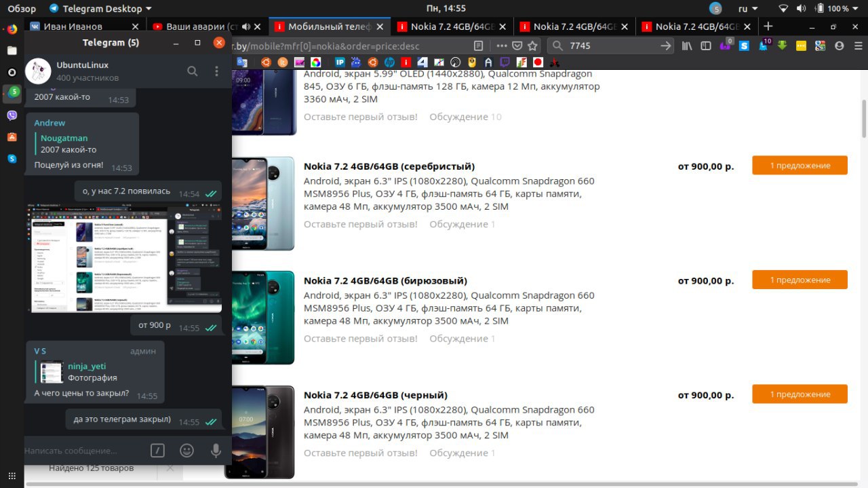This screenshot has width=868, height=488.
Task: Bookmark this page with the star
Action: 532,46
